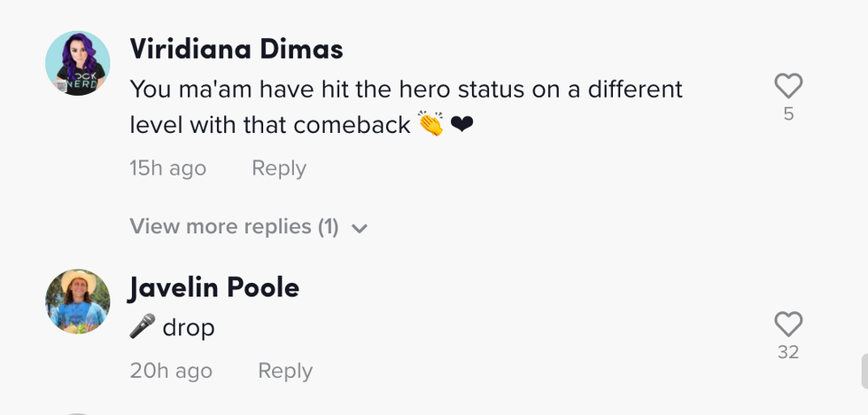Open the Javelin Poole username link
This screenshot has width=868, height=415.
(x=214, y=287)
